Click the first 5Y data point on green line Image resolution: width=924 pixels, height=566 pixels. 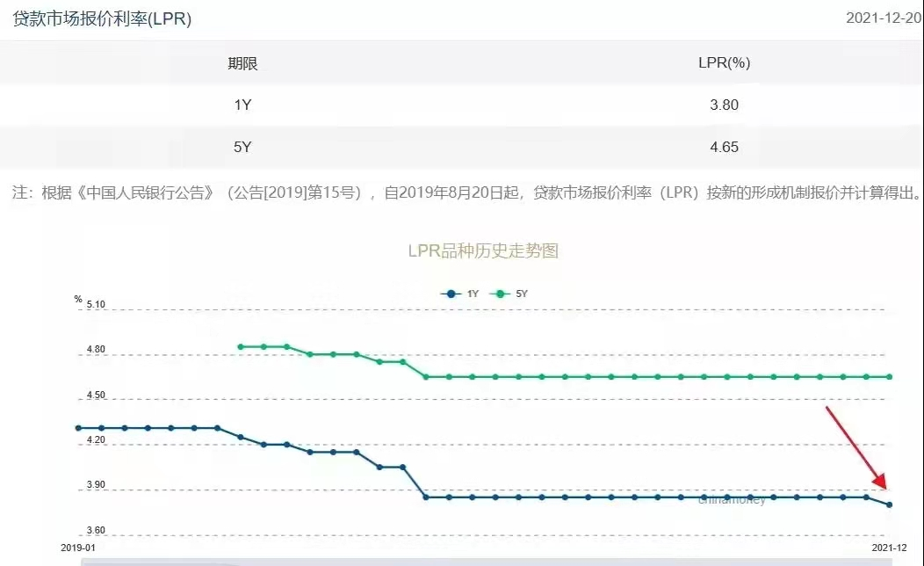241,346
